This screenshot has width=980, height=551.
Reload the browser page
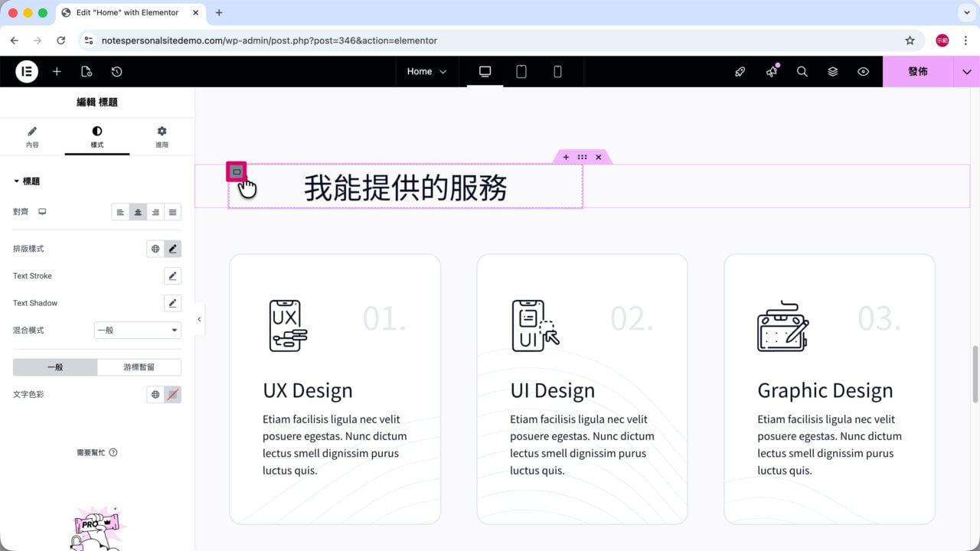(x=61, y=41)
